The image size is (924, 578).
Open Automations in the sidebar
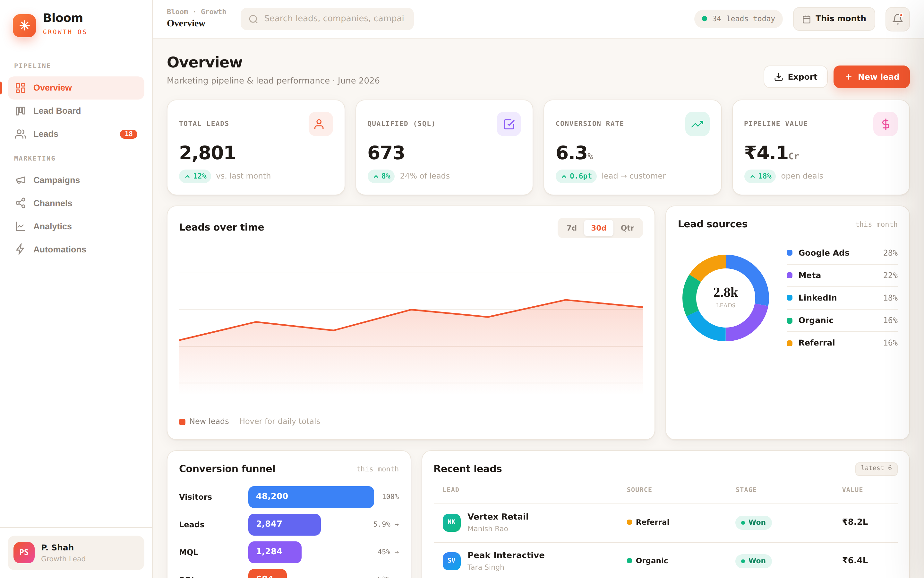point(76,249)
